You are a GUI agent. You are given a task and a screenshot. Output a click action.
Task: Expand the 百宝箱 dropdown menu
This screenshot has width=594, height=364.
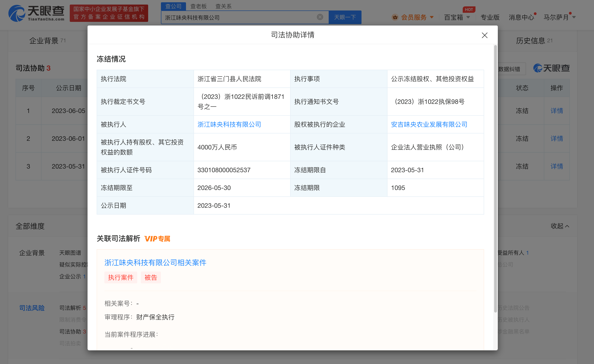468,17
